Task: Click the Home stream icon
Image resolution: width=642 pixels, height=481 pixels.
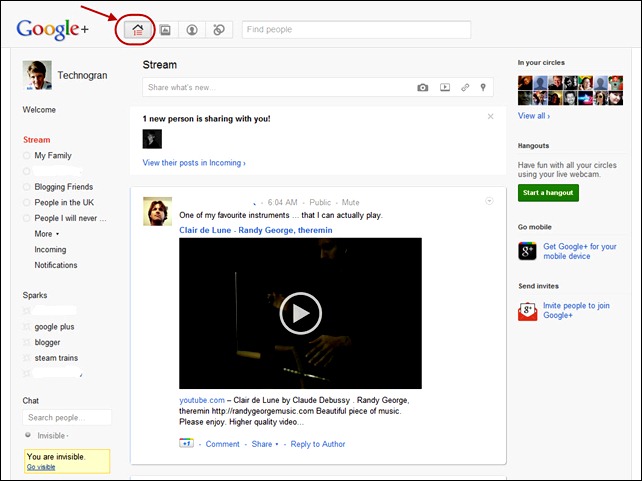Action: pyautogui.click(x=139, y=30)
